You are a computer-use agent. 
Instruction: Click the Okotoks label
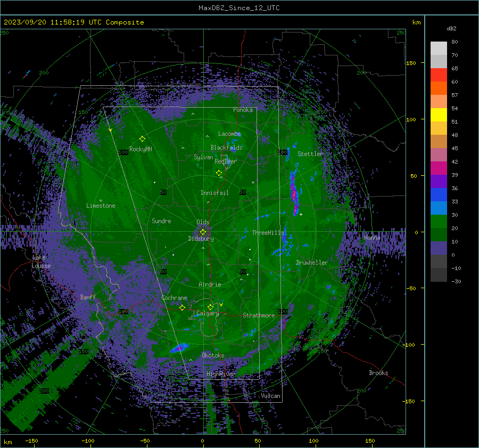(x=213, y=355)
